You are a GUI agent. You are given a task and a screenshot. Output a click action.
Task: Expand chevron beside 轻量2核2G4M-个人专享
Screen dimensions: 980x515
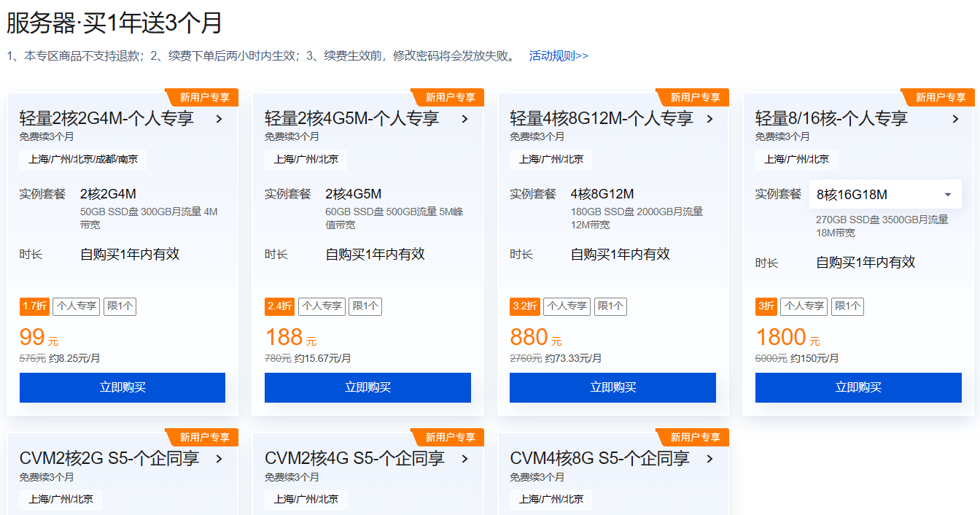pyautogui.click(x=219, y=119)
